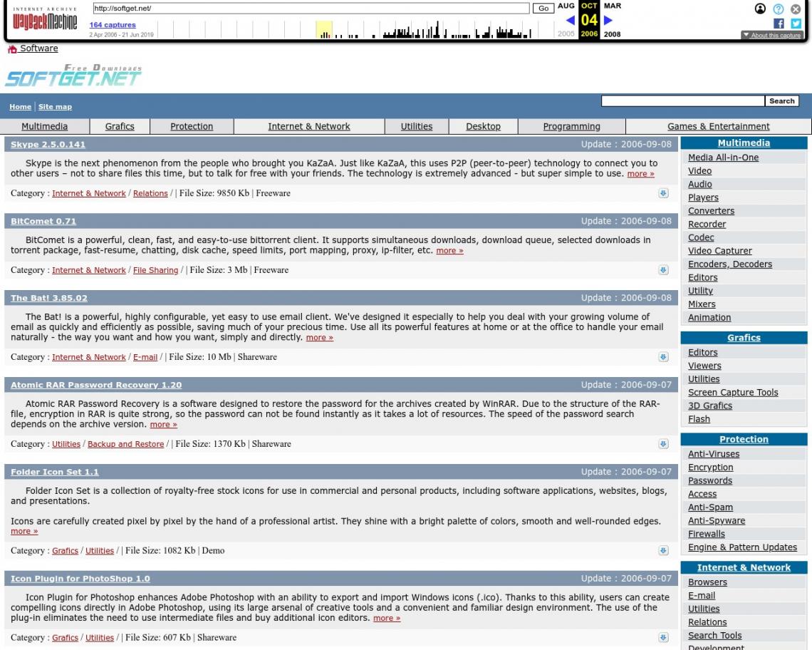Open the Desktop navigation tab
This screenshot has width=812, height=650.
[483, 126]
